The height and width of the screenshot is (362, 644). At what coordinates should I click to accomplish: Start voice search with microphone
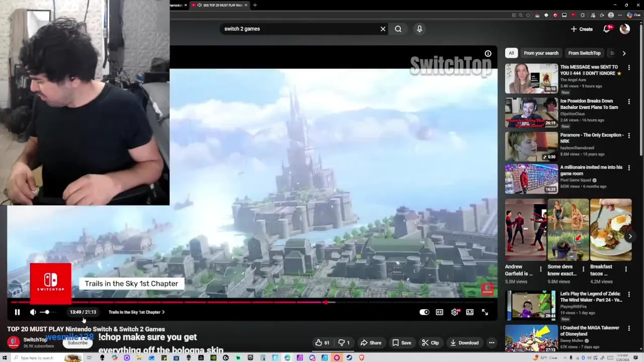(420, 29)
